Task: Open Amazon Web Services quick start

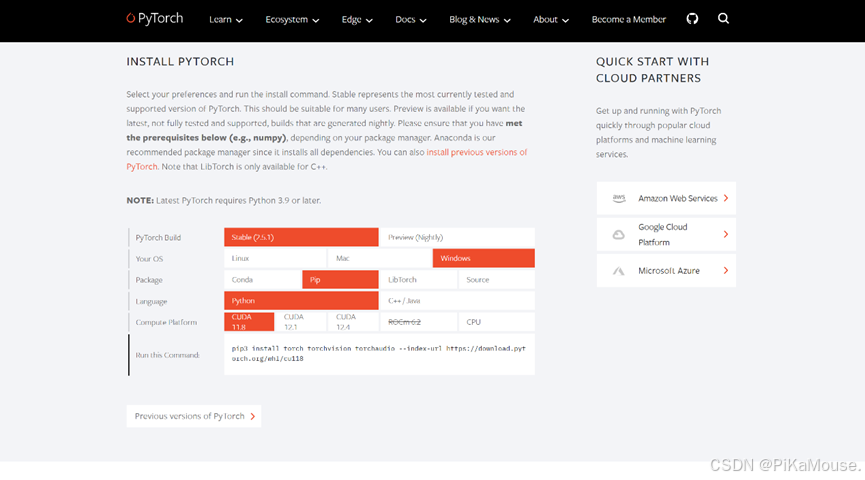Action: point(666,198)
